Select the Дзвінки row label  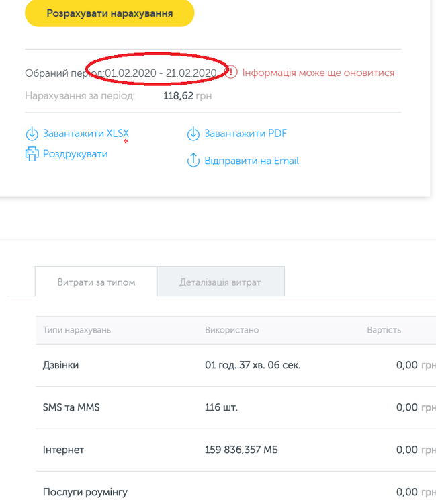click(x=60, y=365)
